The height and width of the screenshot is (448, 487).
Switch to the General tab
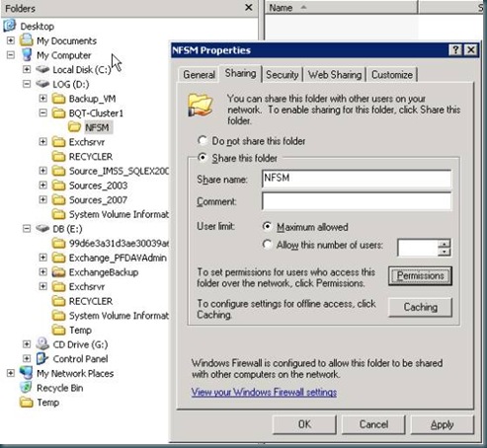coord(199,75)
